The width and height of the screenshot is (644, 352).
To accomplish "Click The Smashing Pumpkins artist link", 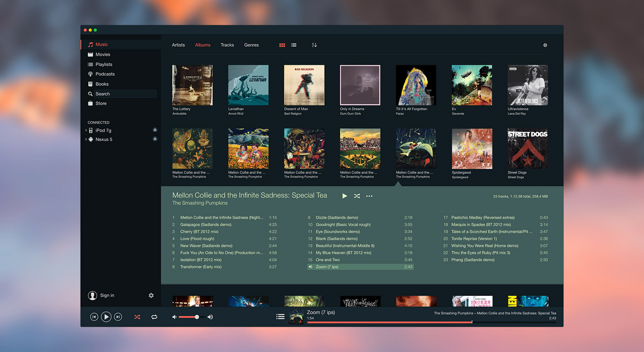I will (200, 203).
